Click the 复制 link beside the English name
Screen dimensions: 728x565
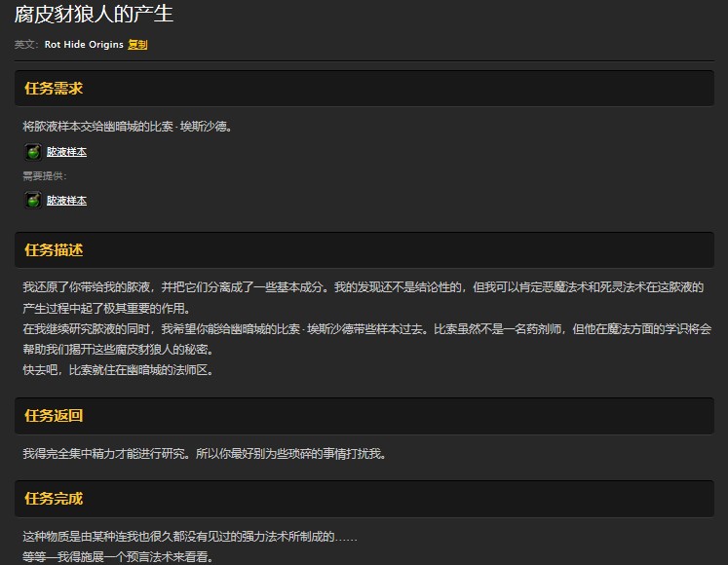pos(137,45)
